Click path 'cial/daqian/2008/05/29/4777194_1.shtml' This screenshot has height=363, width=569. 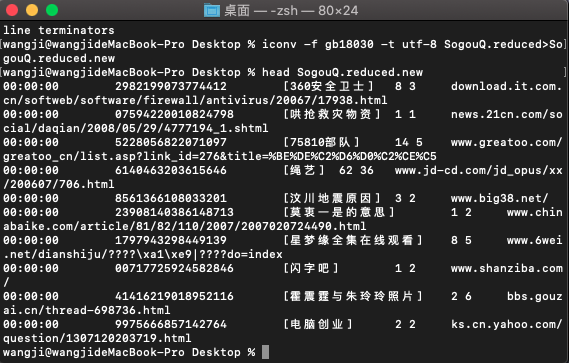click(136, 129)
